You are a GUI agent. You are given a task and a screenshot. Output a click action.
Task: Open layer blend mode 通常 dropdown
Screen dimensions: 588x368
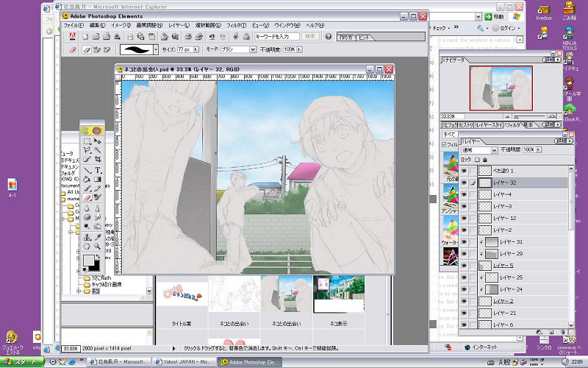click(x=494, y=150)
